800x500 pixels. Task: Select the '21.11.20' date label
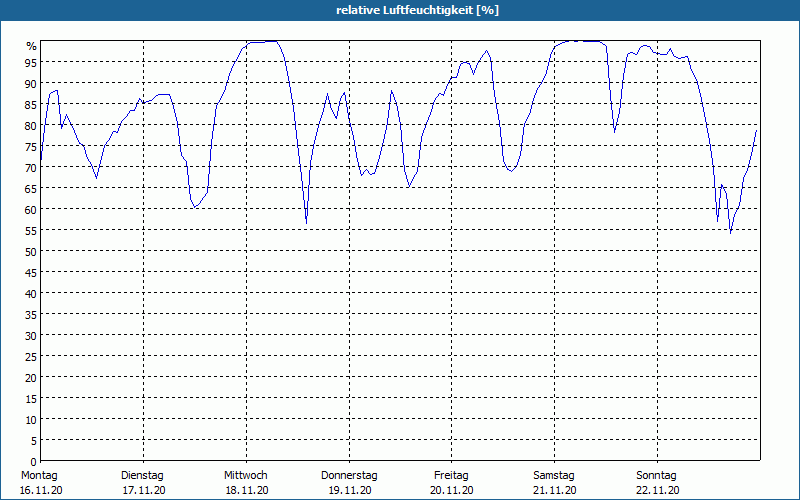(x=555, y=491)
